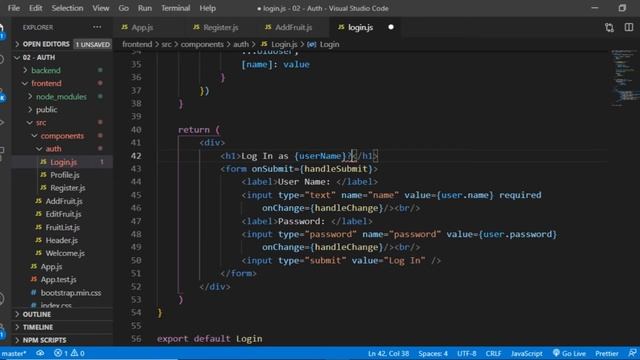Image resolution: width=640 pixels, height=360 pixels.
Task: Click the master branch status item
Action: tap(14, 353)
